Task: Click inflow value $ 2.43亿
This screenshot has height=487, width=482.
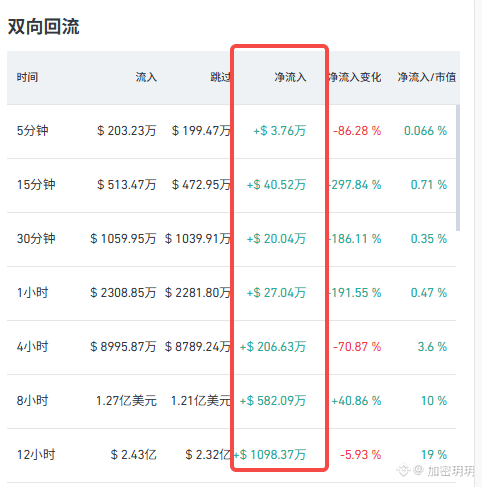Action: [133, 454]
